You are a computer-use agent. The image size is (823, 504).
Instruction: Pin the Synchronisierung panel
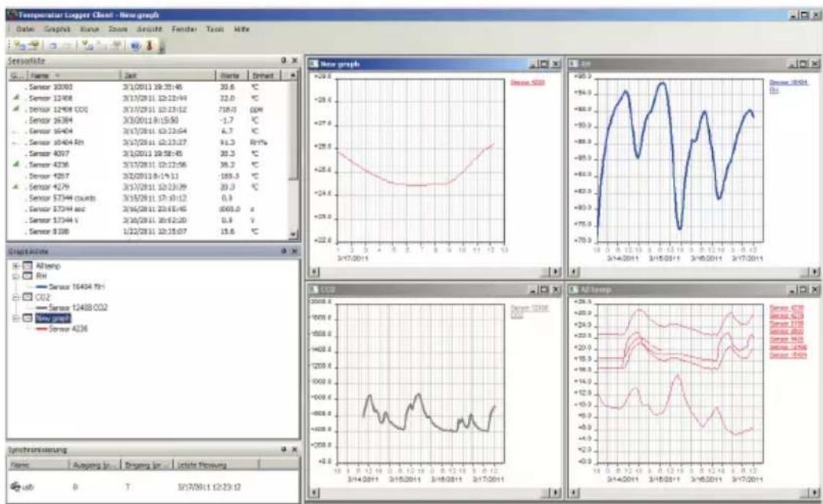coord(284,450)
